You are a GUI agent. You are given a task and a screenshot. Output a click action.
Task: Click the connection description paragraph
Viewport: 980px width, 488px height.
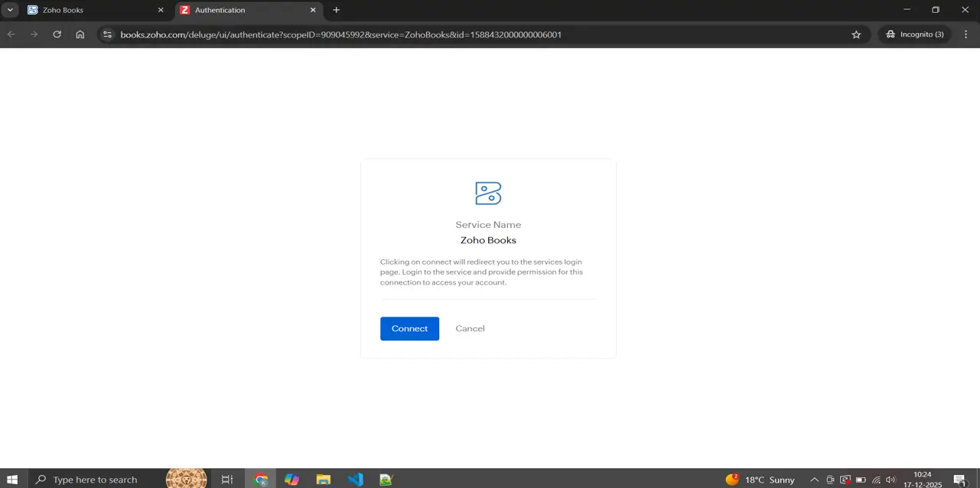(x=483, y=272)
